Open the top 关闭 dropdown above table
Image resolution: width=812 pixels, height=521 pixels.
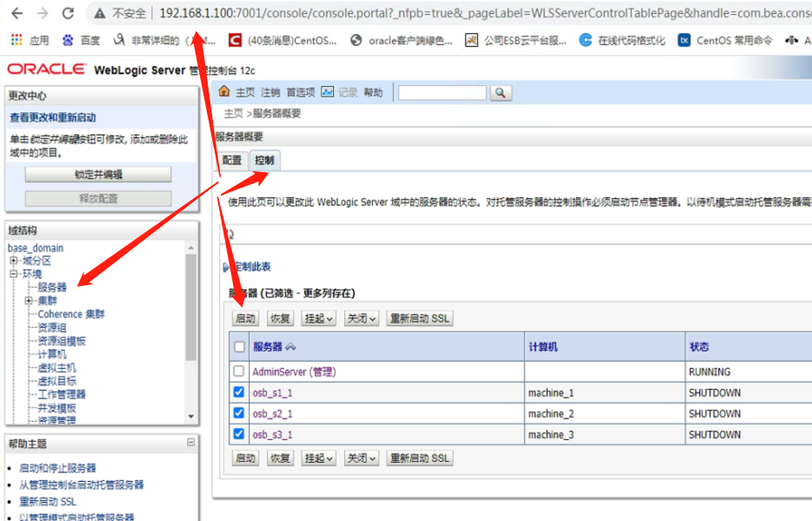click(361, 318)
